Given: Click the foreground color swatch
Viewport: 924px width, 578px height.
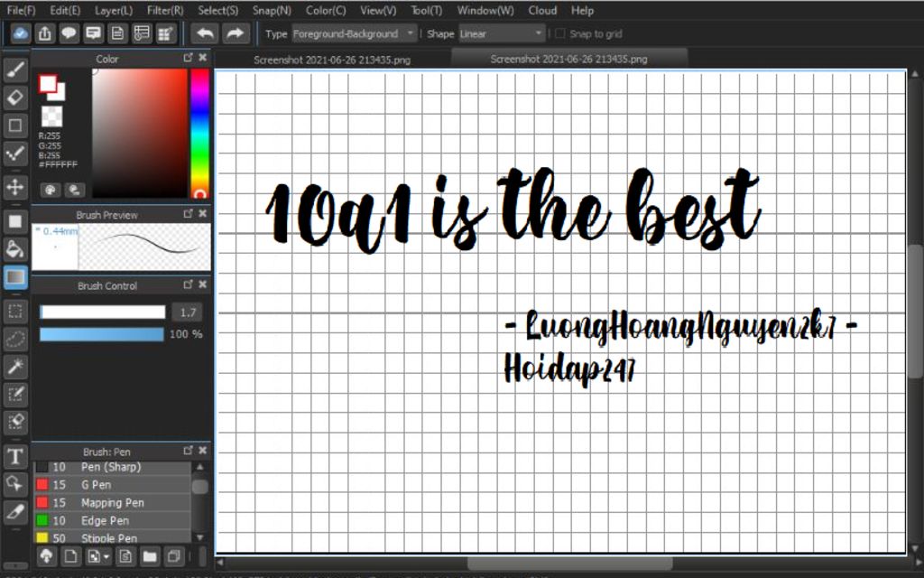Looking at the screenshot, I should coord(48,83).
